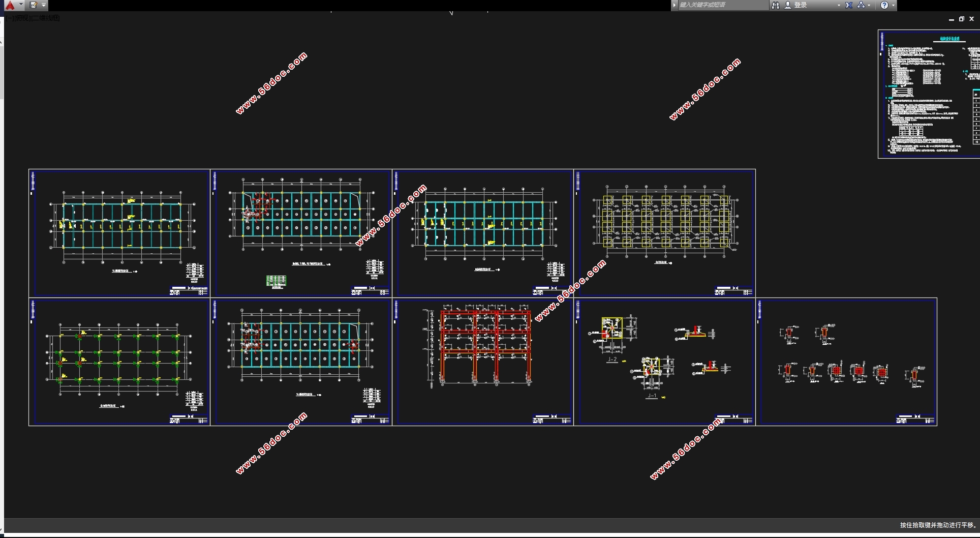Open the Customize Quick Access Toolbar dropdown

tap(44, 5)
